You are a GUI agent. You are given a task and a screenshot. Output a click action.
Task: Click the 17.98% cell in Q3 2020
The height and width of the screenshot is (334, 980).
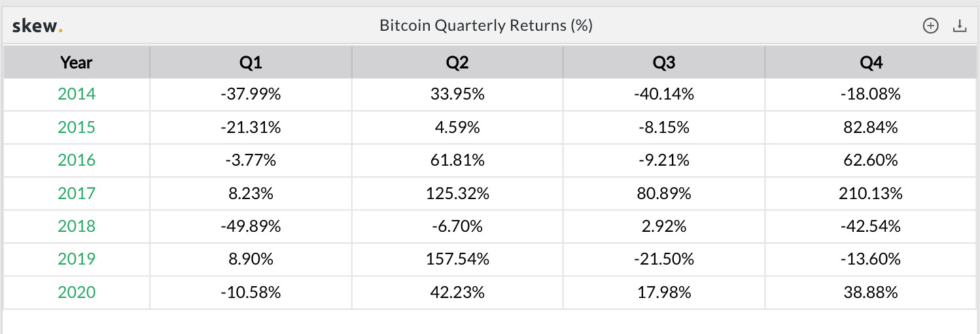click(x=664, y=292)
